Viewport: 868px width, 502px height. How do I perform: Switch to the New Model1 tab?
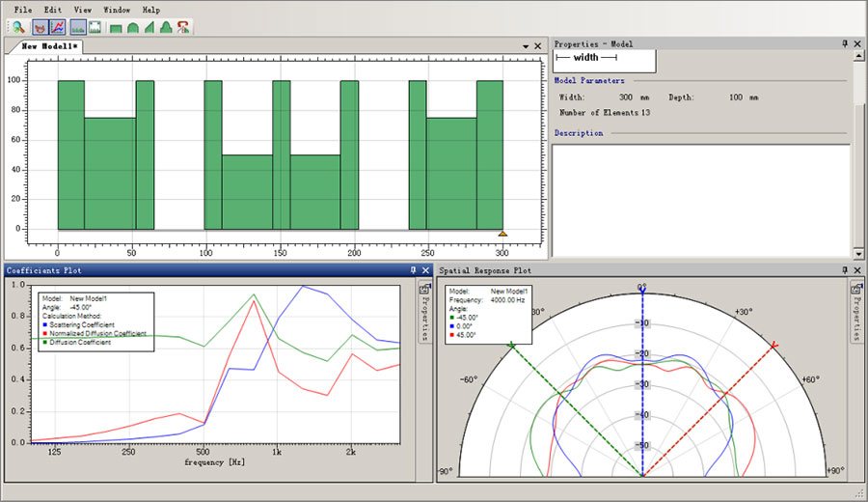pos(50,46)
